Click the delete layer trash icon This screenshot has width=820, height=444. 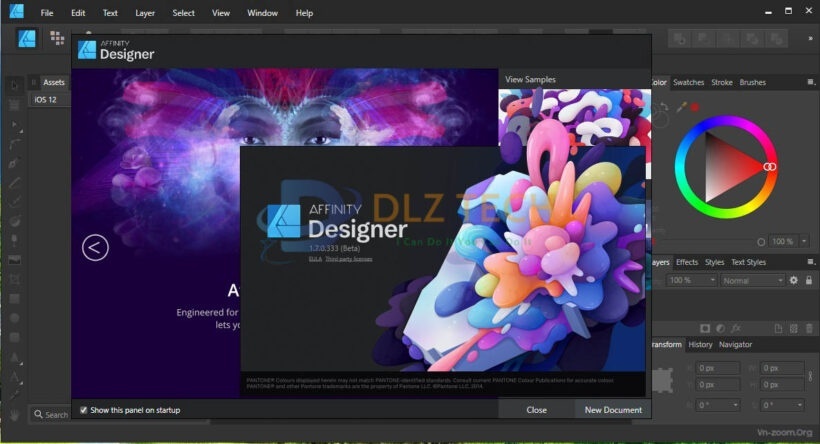click(808, 327)
